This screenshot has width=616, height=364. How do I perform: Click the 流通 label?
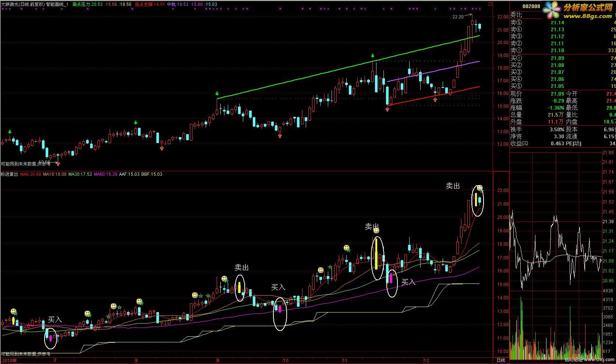(572, 136)
